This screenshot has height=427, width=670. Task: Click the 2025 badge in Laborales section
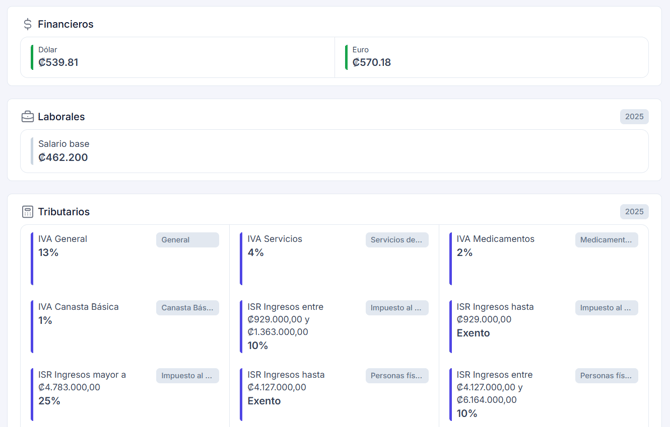634,117
